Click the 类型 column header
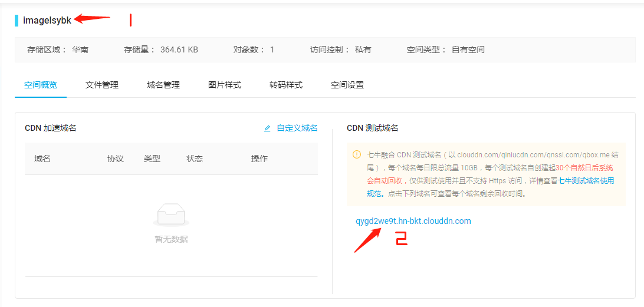This screenshot has width=644, height=307. pos(152,159)
